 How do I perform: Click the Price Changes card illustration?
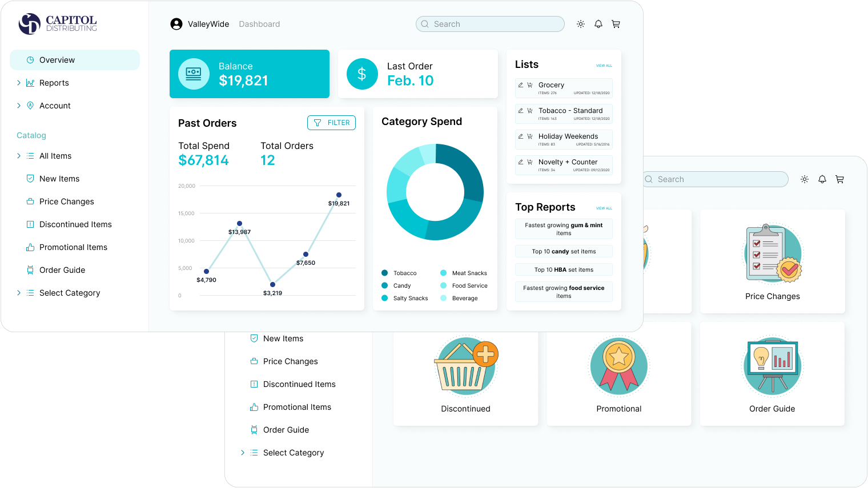coord(773,254)
